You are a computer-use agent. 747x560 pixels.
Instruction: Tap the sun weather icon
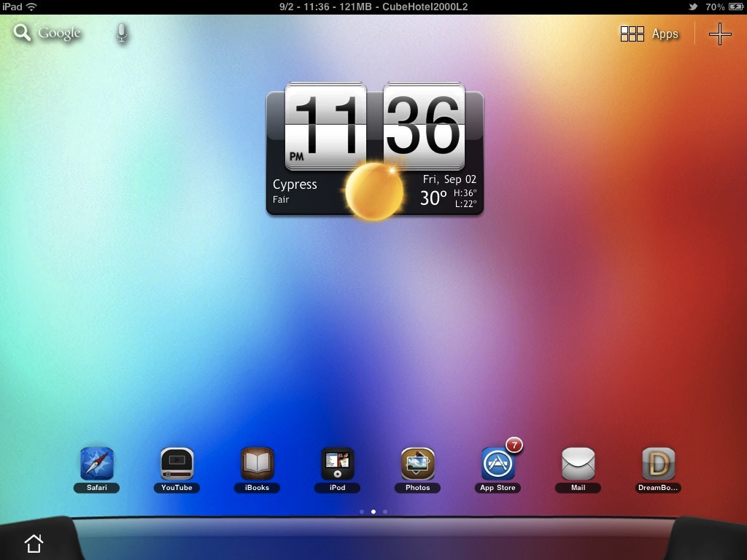tap(374, 190)
